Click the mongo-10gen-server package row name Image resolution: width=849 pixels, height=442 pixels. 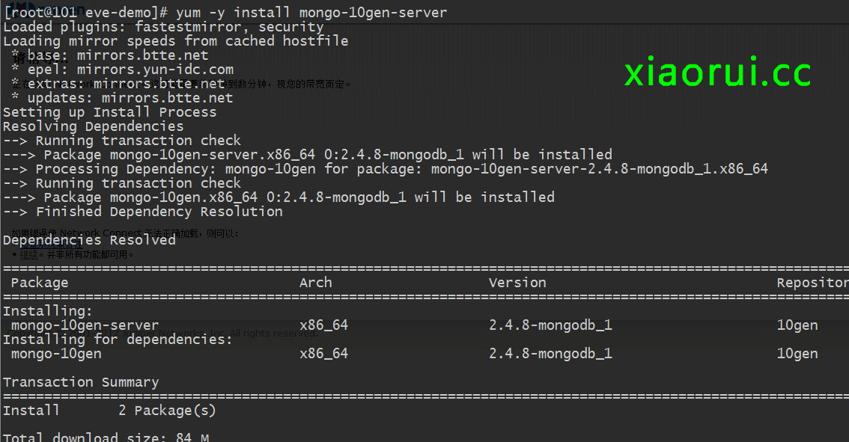(85, 325)
